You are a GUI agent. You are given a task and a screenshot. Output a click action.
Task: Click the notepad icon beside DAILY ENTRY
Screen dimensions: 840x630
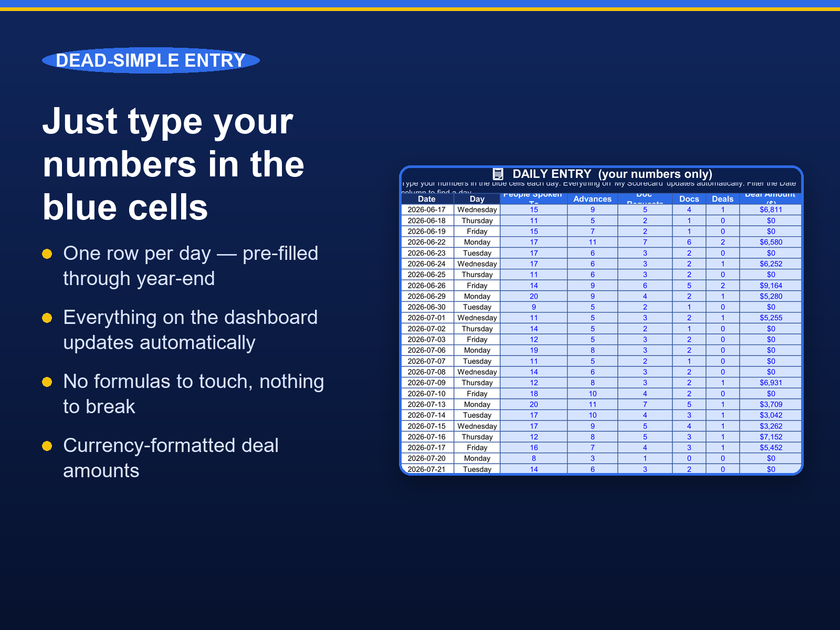click(498, 174)
